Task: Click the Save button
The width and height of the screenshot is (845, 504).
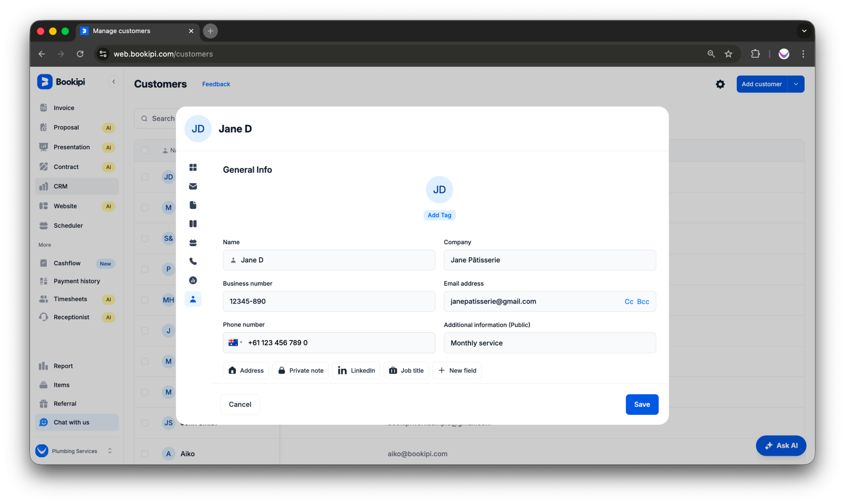Action: (x=642, y=404)
